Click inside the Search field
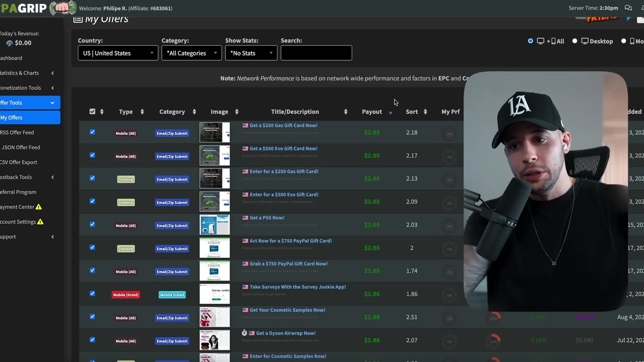This screenshot has height=362, width=644. (x=316, y=53)
